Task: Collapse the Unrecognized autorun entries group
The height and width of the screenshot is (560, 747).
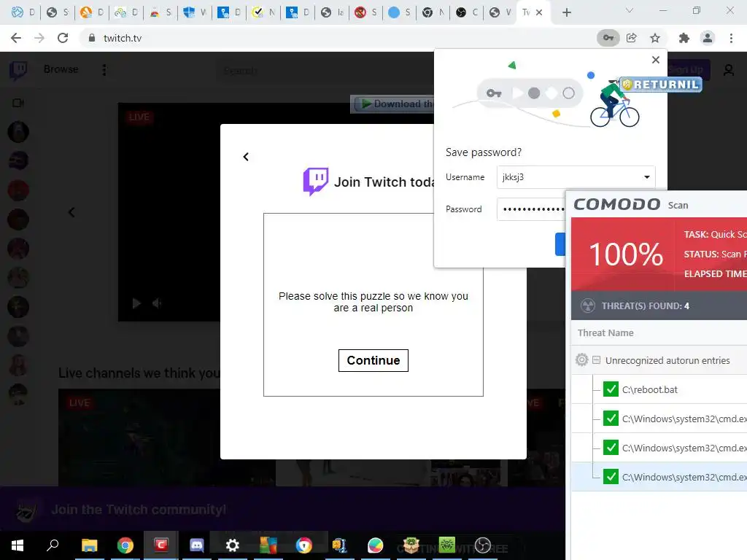Action: pyautogui.click(x=596, y=360)
